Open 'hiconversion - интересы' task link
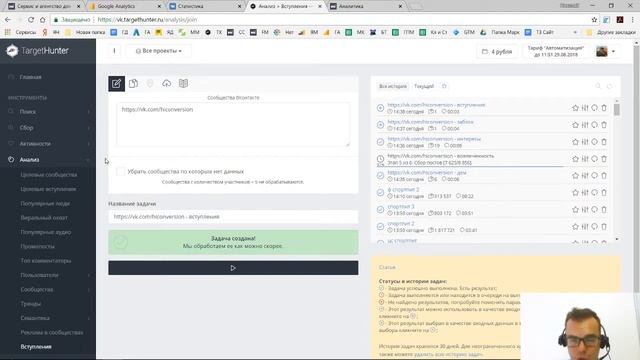The width and height of the screenshot is (640, 360). [434, 139]
